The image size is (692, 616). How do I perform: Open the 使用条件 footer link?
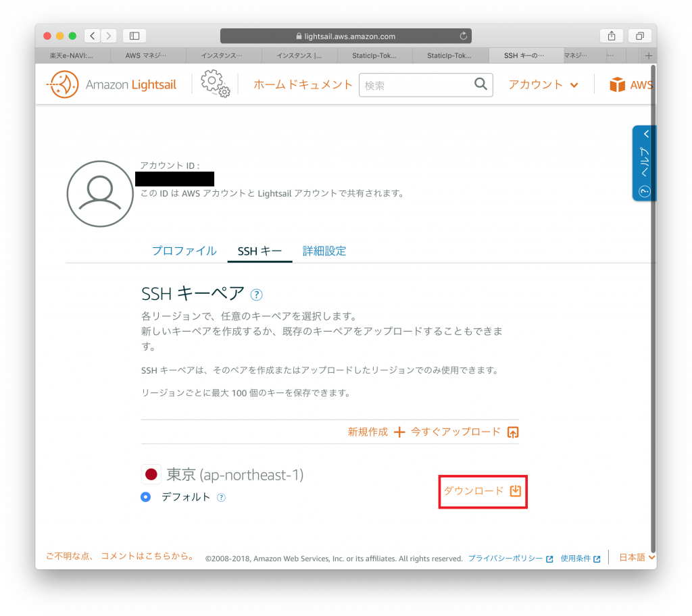(x=580, y=558)
